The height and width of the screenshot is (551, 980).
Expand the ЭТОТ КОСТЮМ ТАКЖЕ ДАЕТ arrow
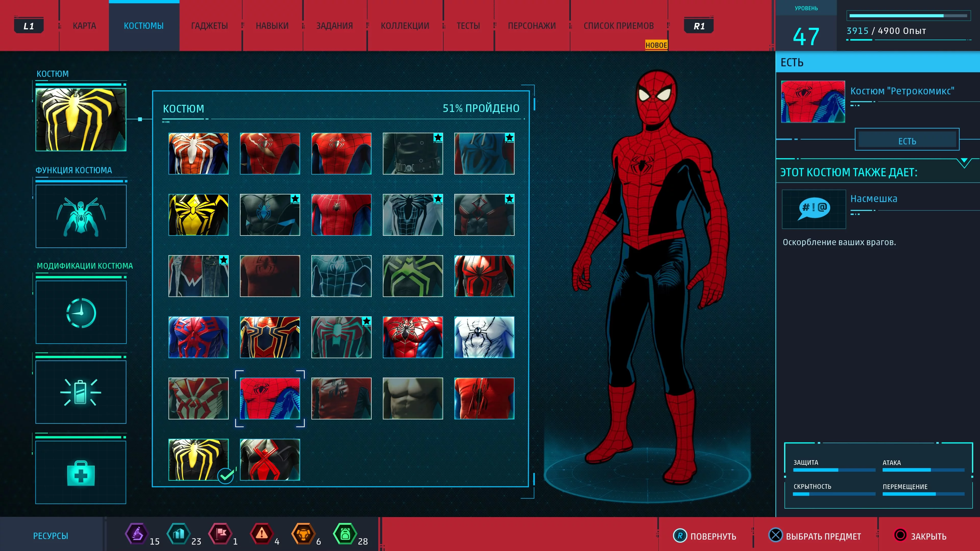(964, 163)
